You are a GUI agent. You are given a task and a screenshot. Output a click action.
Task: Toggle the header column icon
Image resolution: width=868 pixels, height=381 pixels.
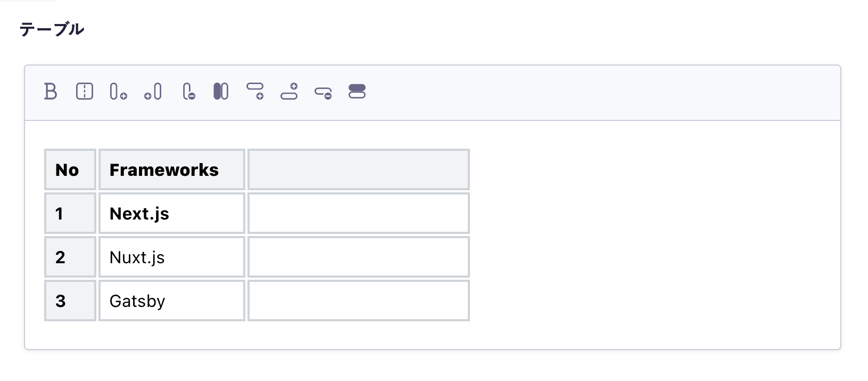pyautogui.click(x=221, y=92)
